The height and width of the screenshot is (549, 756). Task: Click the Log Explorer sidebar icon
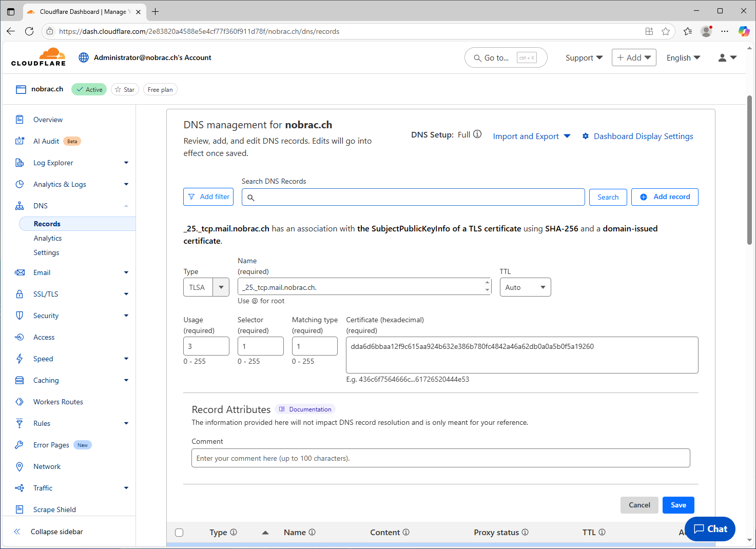click(x=20, y=163)
